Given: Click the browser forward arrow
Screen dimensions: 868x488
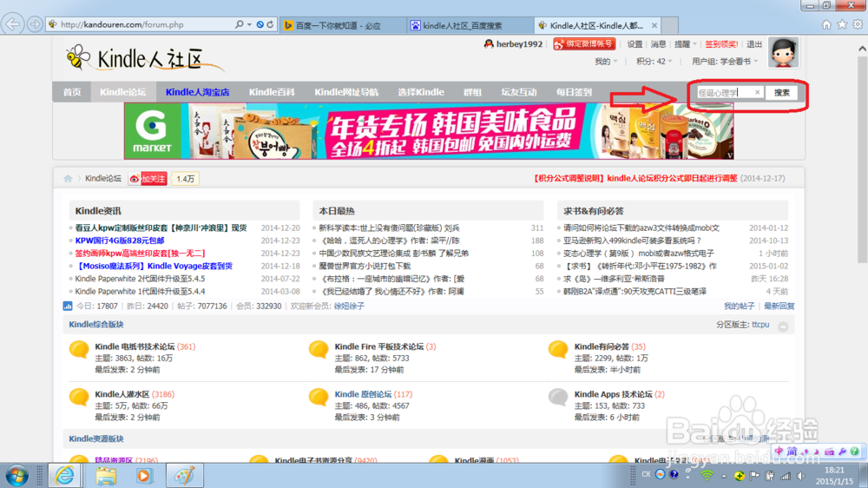Looking at the screenshot, I should click(35, 24).
